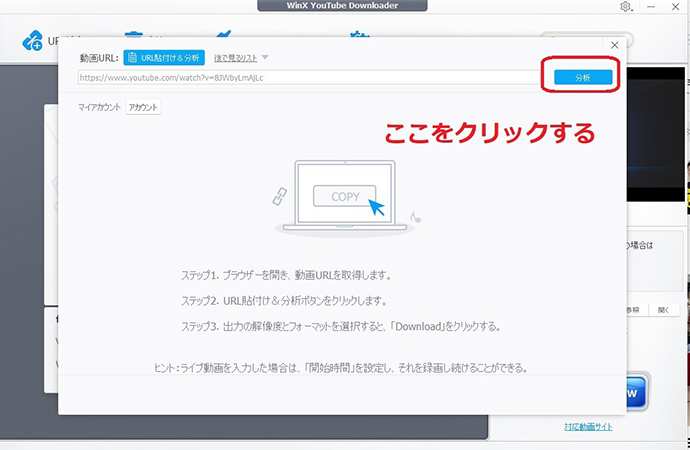Screen dimensions: 690x450
Task: Click the video preview area in main window
Action: 656,134
